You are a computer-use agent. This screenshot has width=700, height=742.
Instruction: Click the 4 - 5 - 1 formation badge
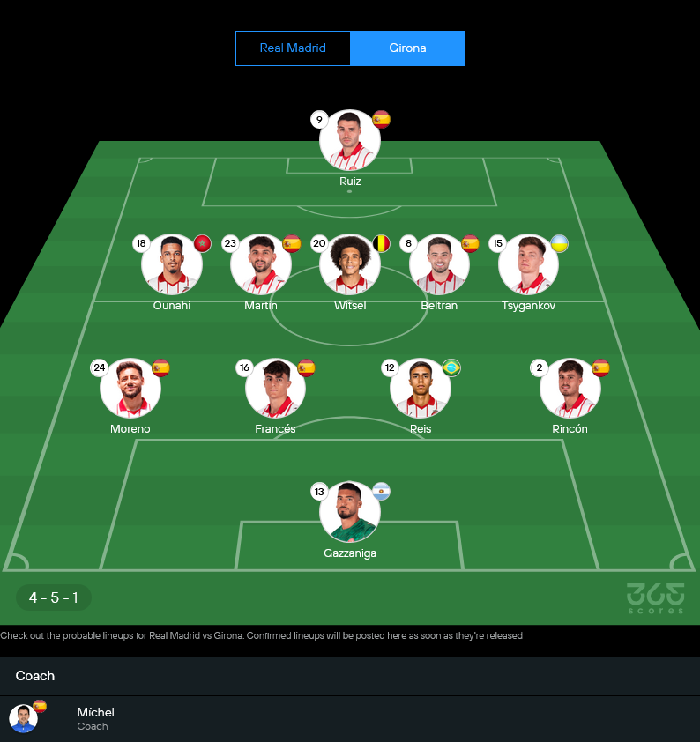[54, 597]
